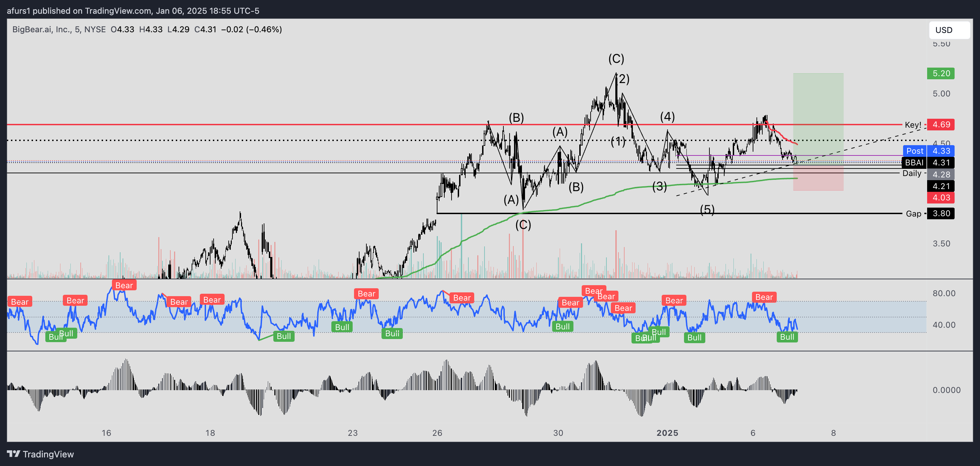Image resolution: width=980 pixels, height=466 pixels.
Task: Click the (1) wave label
Action: point(618,141)
